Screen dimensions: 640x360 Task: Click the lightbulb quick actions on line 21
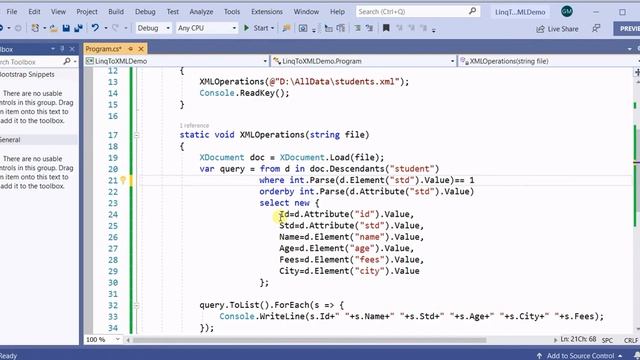point(123,180)
